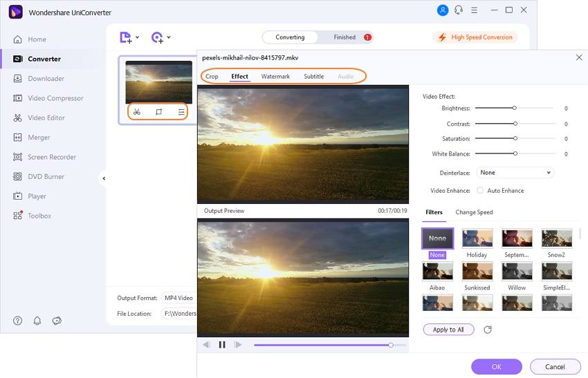Viewport: 588px width, 378px height.
Task: Click the scissors trim icon under thumbnail
Action: tap(137, 112)
